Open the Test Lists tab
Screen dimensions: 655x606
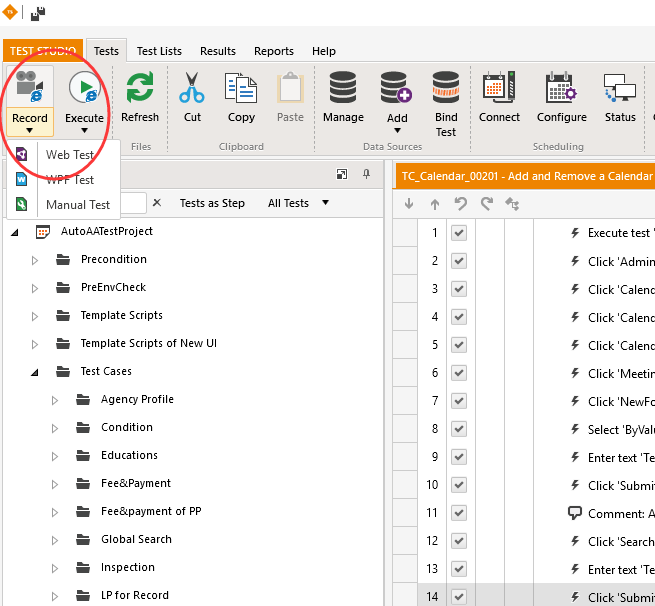(x=159, y=51)
